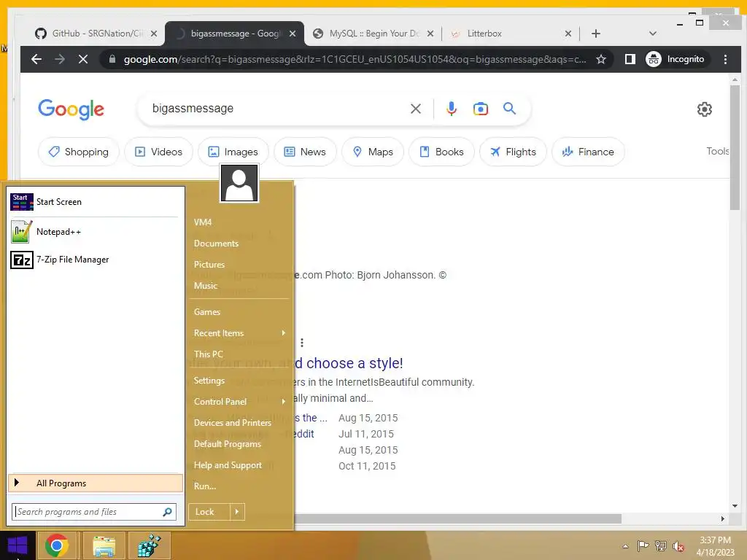Open a new Chrome tab
The width and height of the screenshot is (747, 560).
(595, 34)
